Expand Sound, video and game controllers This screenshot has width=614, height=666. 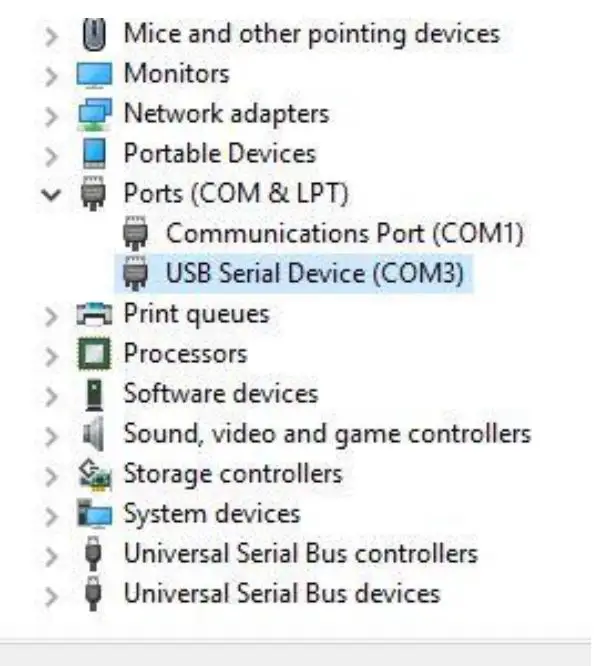click(x=52, y=436)
